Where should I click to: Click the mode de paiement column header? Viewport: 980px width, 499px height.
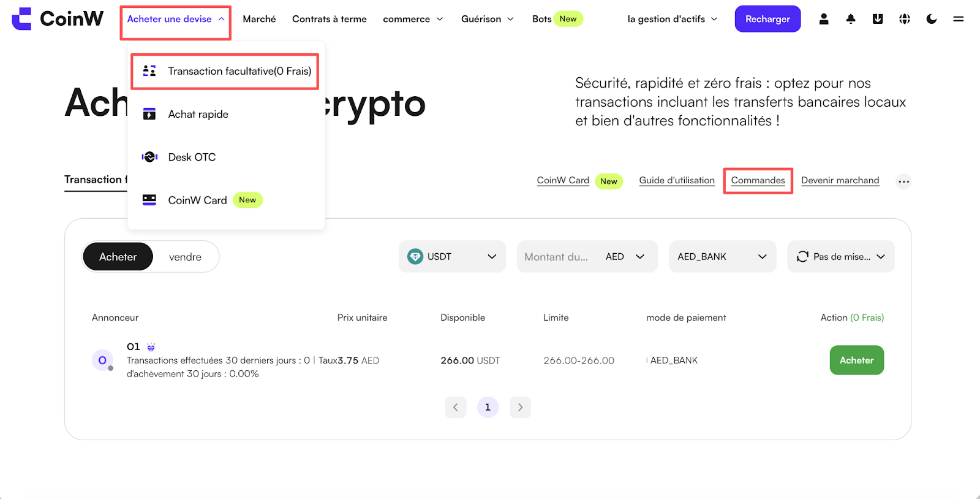686,318
